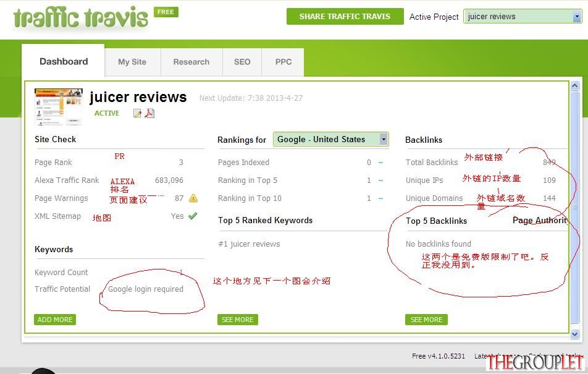Click the scrollbar up arrow

pos(574,85)
